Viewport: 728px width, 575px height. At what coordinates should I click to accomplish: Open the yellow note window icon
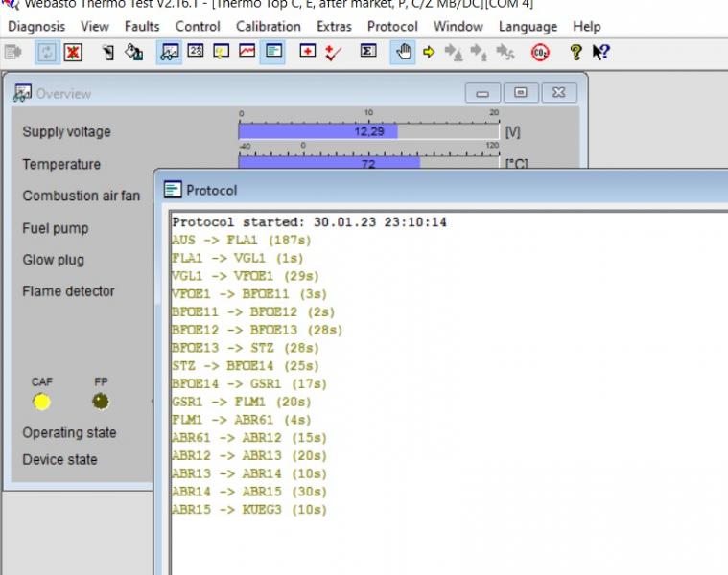(221, 51)
